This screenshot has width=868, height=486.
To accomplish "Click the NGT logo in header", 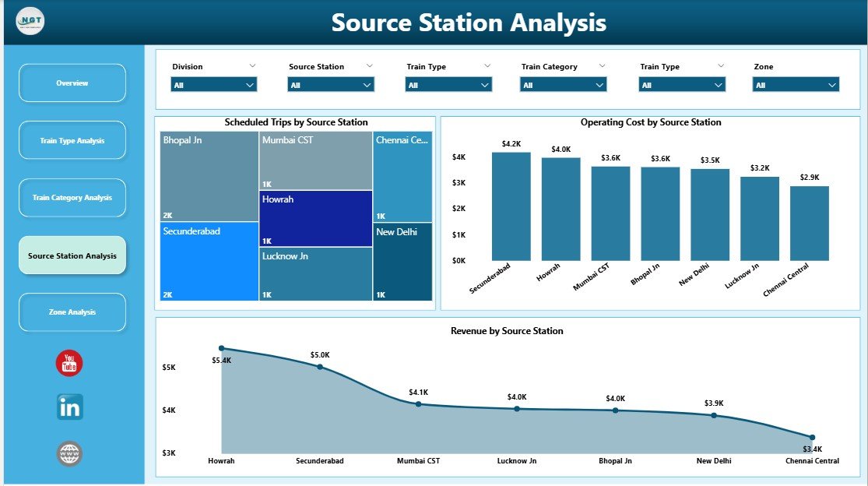I will (30, 21).
